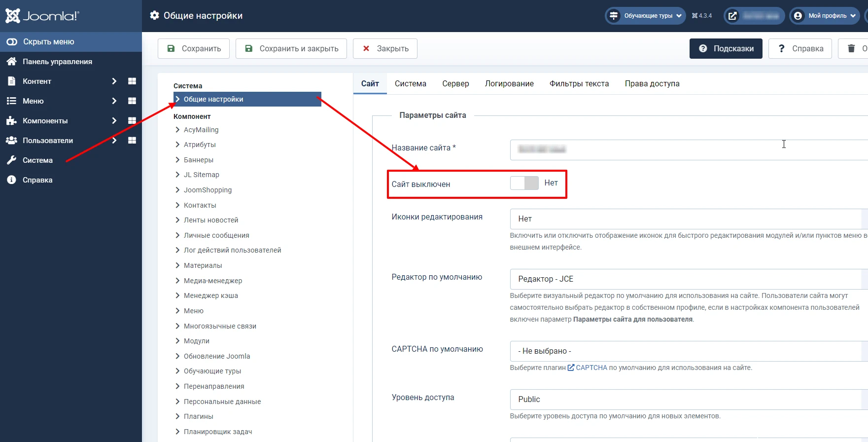Switch to the Права доступа tab

pos(652,84)
